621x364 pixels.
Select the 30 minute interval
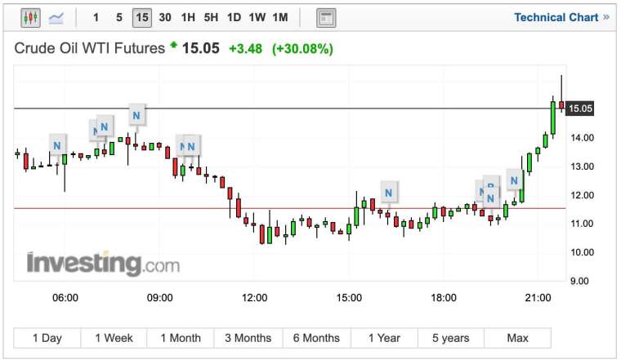165,18
